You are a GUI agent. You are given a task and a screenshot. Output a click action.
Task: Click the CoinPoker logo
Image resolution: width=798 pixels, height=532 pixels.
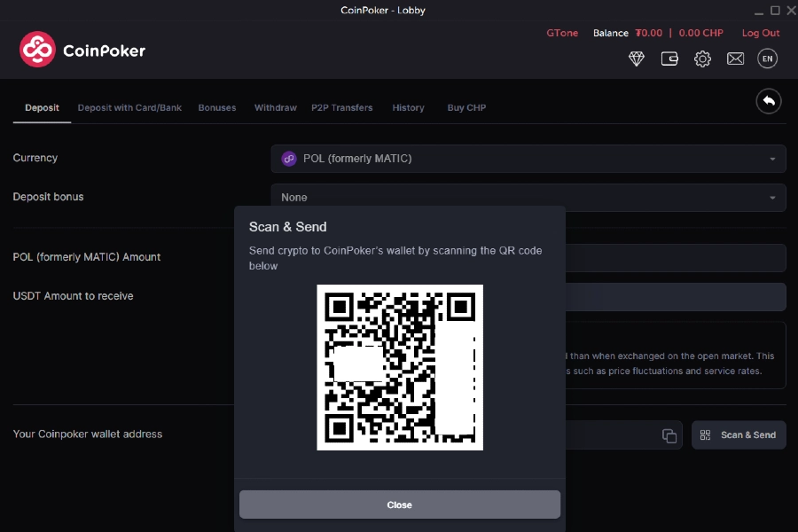(x=82, y=51)
